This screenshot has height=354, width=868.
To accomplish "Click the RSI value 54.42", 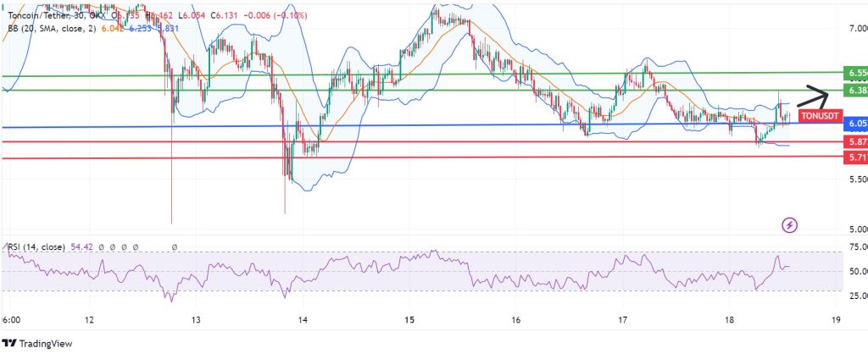I will tap(82, 246).
